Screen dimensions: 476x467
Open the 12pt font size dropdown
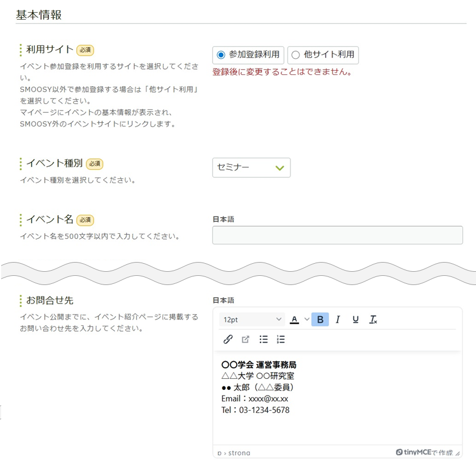[252, 320]
